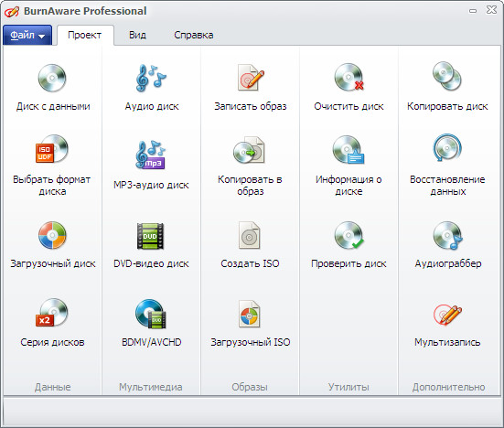Image resolution: width=504 pixels, height=428 pixels.
Task: Launch the Копировать в образ tool
Action: click(249, 150)
